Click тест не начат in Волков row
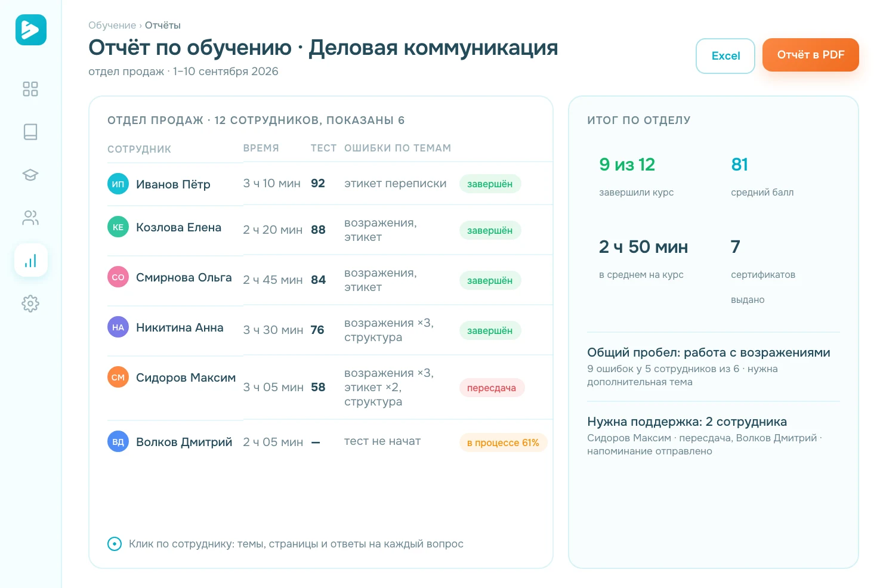Screen dimensions: 883x588 382,441
